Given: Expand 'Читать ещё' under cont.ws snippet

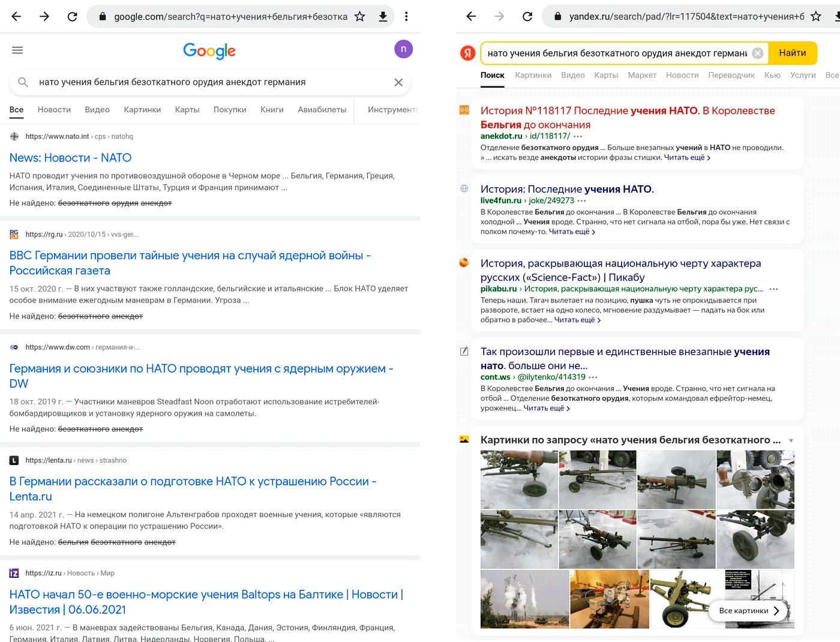Looking at the screenshot, I should (x=547, y=409).
